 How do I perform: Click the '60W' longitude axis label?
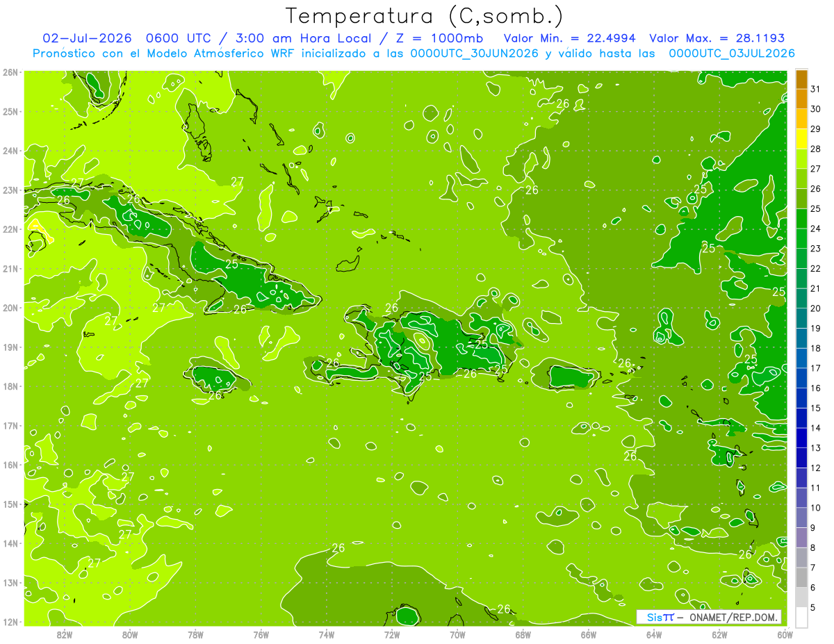tap(785, 634)
